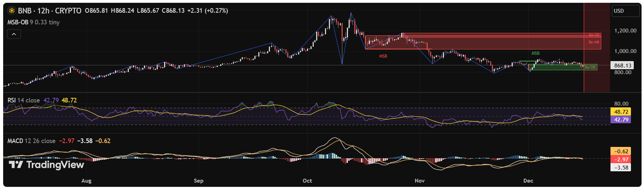
Task: Click the yellow 48.72 RSI axis tag
Action: 621,112
